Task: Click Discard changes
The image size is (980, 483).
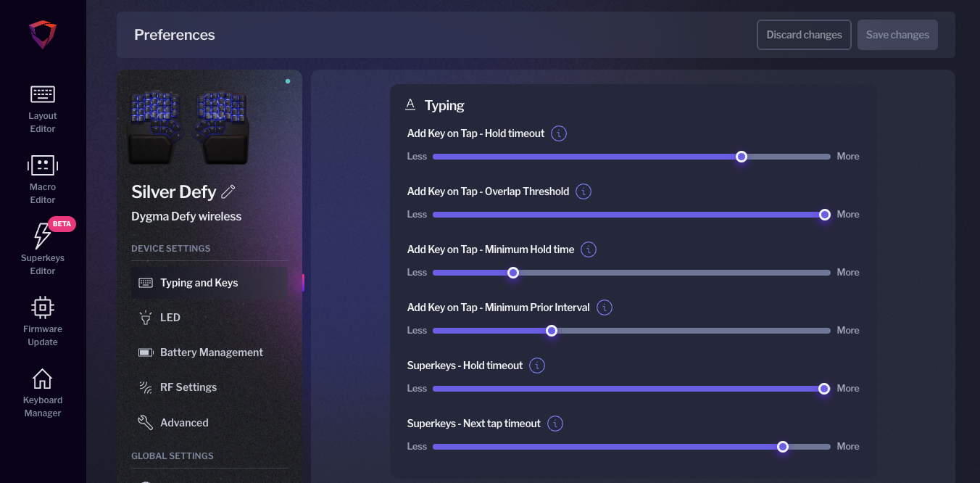Action: [804, 35]
